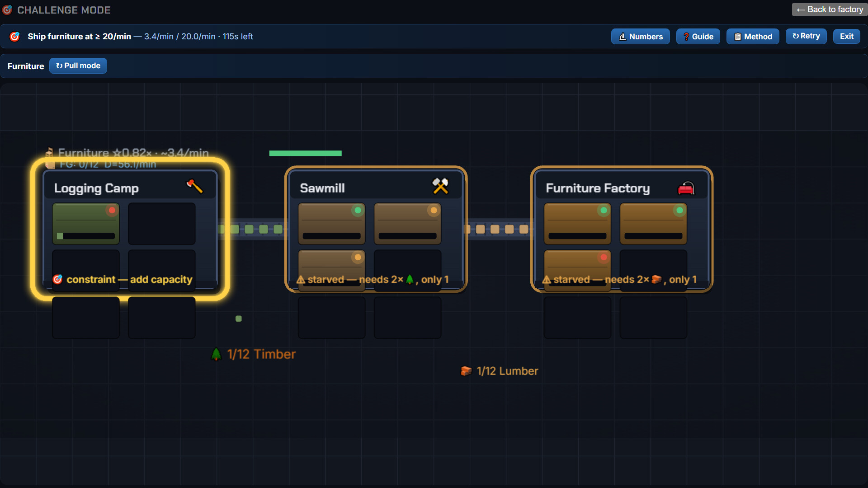Click the Sawmill title
This screenshot has height=488, width=868.
point(322,188)
